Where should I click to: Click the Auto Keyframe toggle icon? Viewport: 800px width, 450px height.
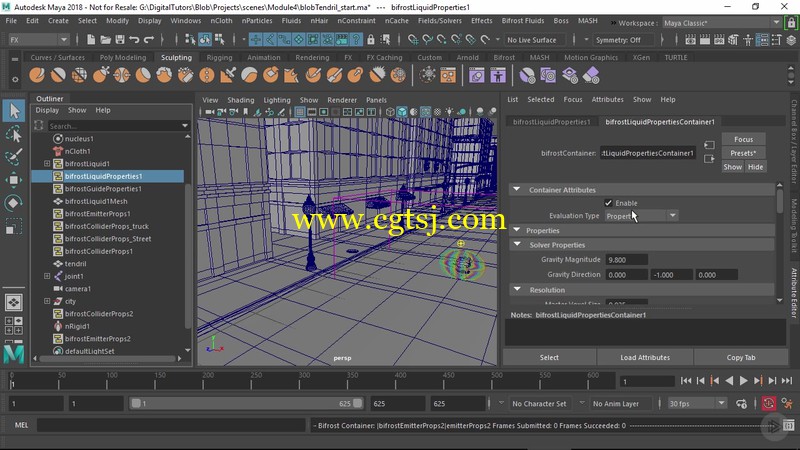click(769, 404)
